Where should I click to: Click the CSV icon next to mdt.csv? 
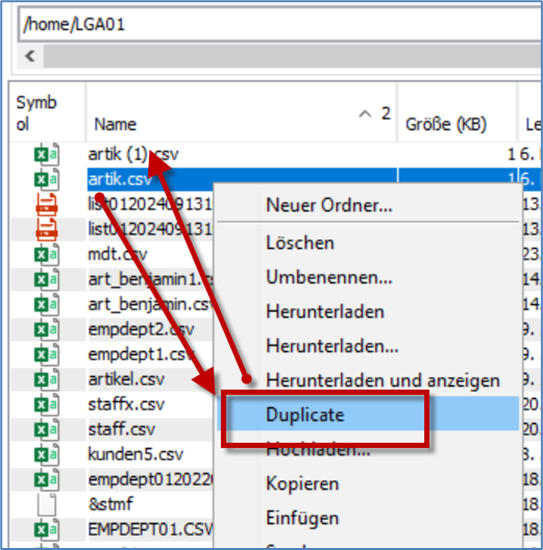coord(47,255)
